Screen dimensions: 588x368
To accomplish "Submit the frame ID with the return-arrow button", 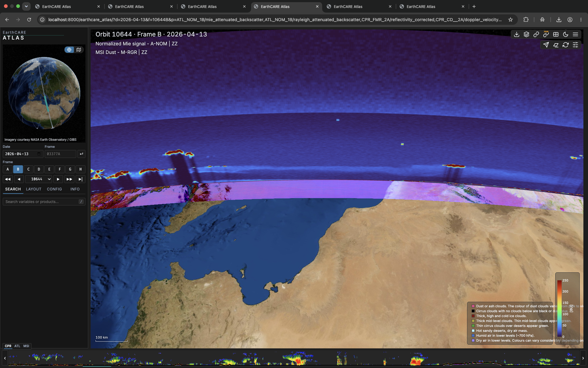I will pyautogui.click(x=81, y=154).
